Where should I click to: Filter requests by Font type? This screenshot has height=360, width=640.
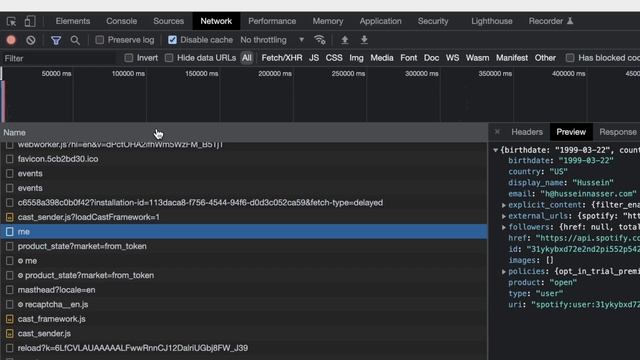coord(409,58)
